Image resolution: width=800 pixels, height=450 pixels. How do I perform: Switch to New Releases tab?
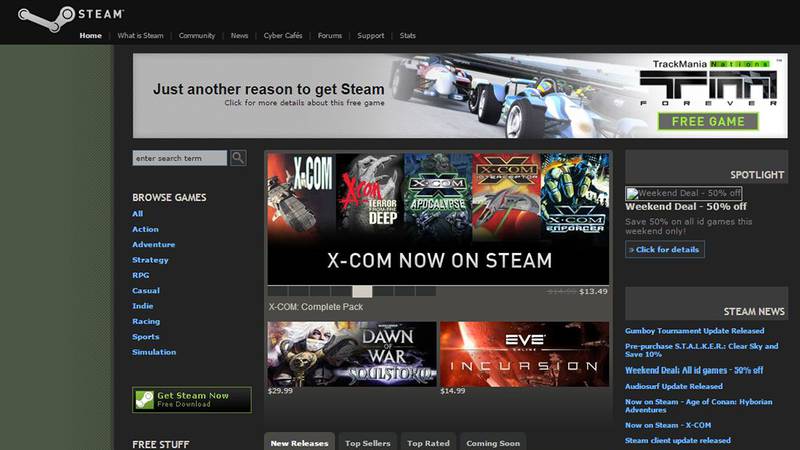click(299, 442)
